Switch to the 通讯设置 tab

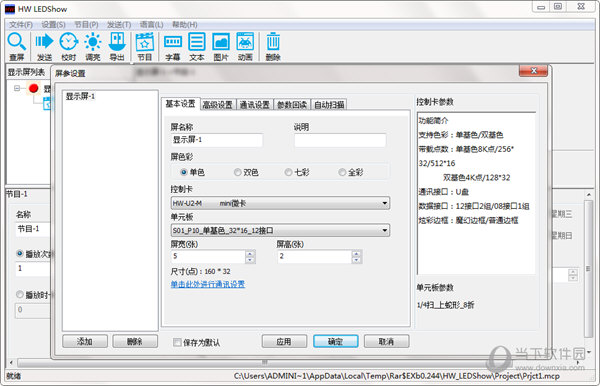254,104
